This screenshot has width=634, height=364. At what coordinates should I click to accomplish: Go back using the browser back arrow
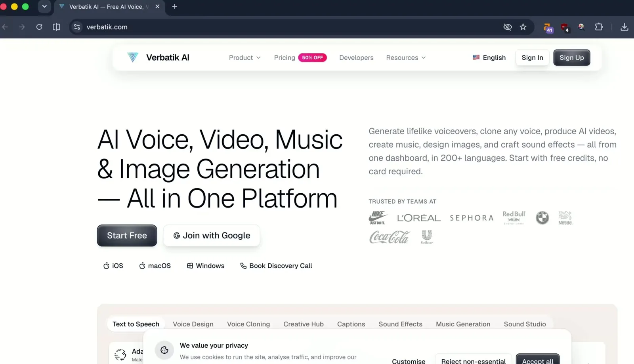coord(5,27)
